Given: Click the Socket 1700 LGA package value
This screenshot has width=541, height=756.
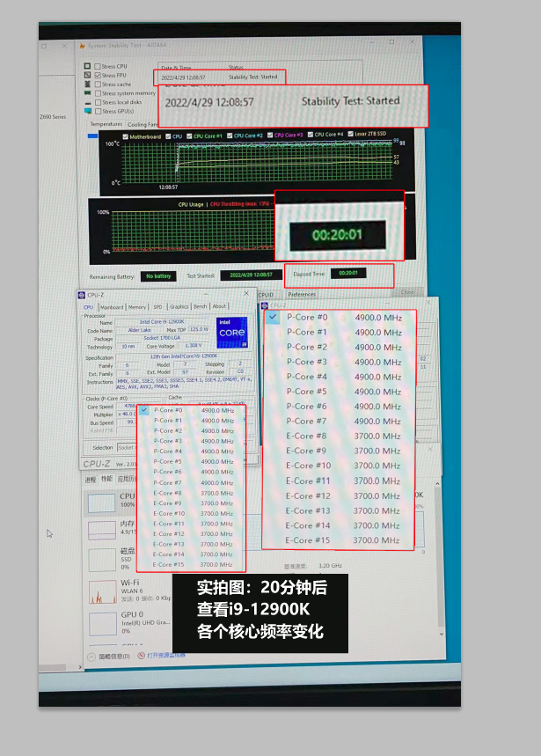Looking at the screenshot, I should tap(163, 338).
